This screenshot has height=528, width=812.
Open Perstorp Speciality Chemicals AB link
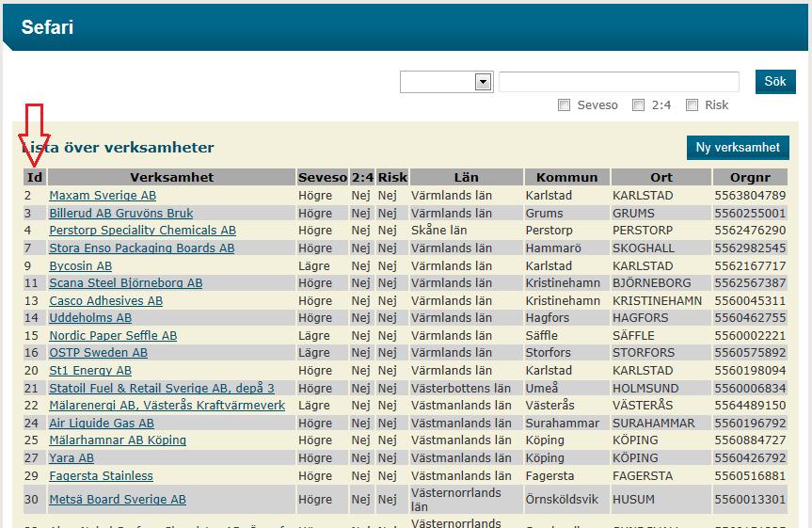(x=142, y=231)
